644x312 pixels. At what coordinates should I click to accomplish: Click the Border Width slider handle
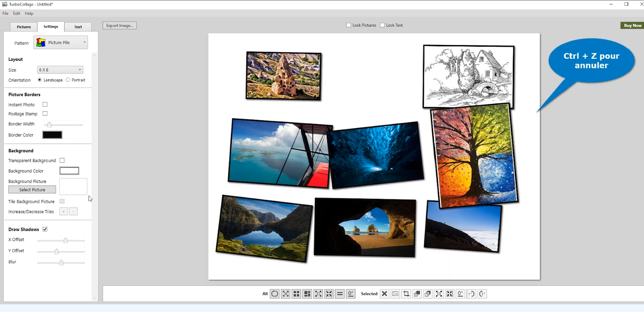coord(49,125)
